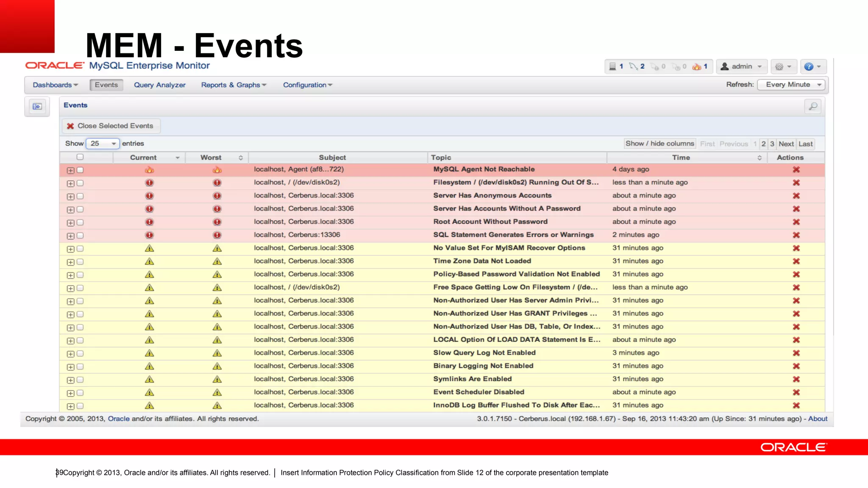Close the Server Has Anonymous Accounts event
Screen dimensions: 868x488
pyautogui.click(x=796, y=196)
